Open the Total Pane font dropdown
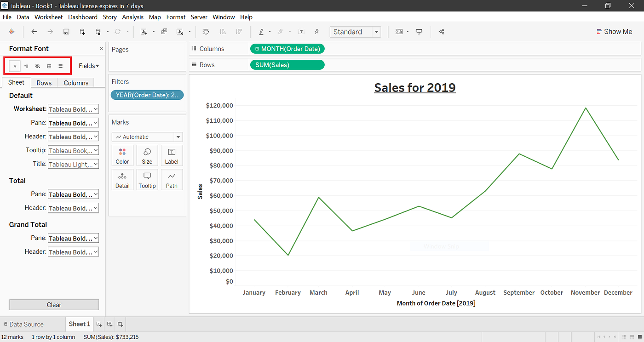Screen dimensions: 644x342 click(73, 194)
